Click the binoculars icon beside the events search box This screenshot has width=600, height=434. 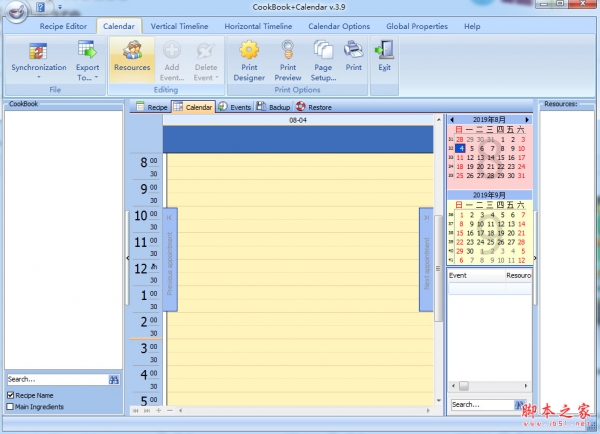519,405
